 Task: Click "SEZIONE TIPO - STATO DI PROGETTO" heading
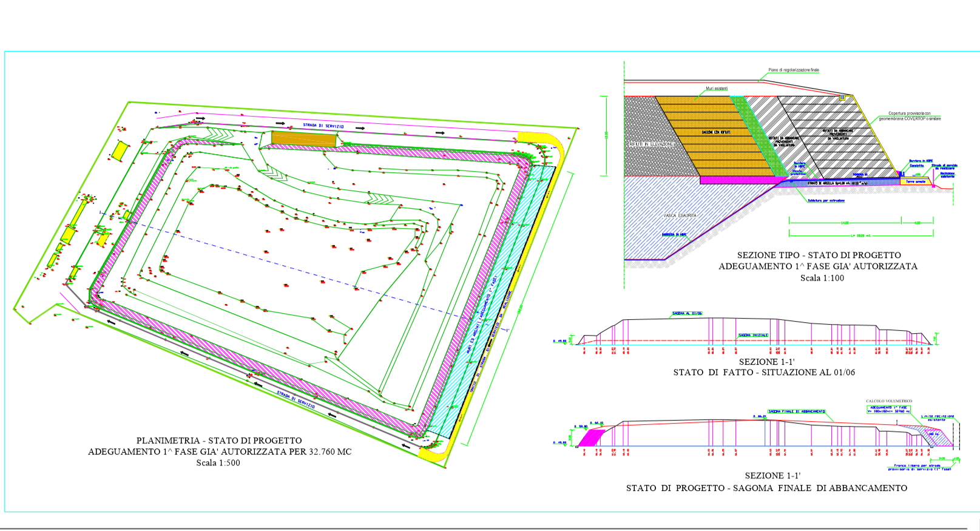tap(819, 255)
